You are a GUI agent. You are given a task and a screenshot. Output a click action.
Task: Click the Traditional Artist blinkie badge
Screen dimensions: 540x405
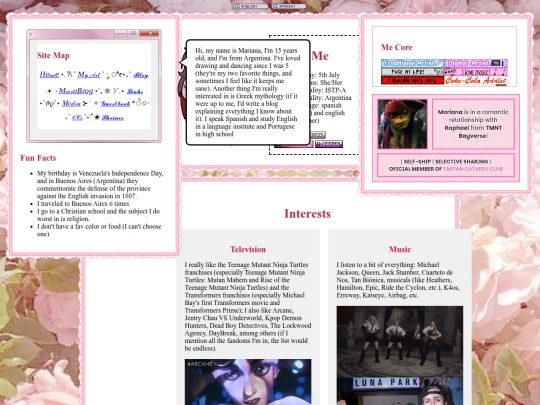(413, 63)
